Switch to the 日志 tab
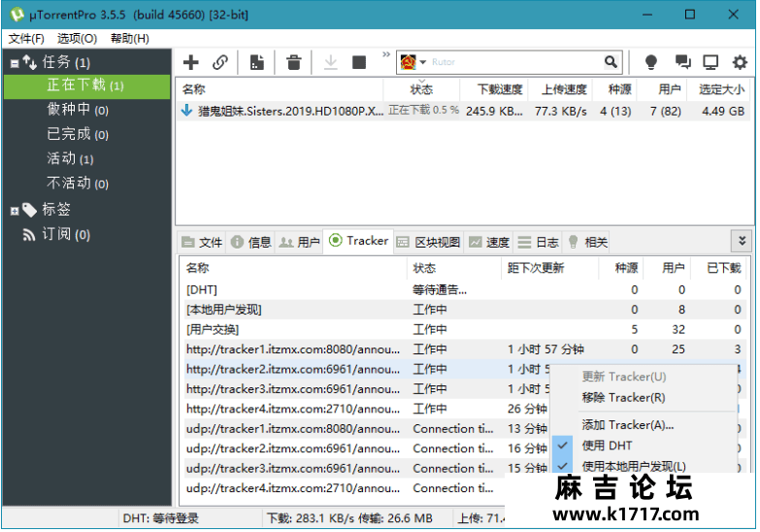This screenshot has width=760, height=532. [x=539, y=242]
